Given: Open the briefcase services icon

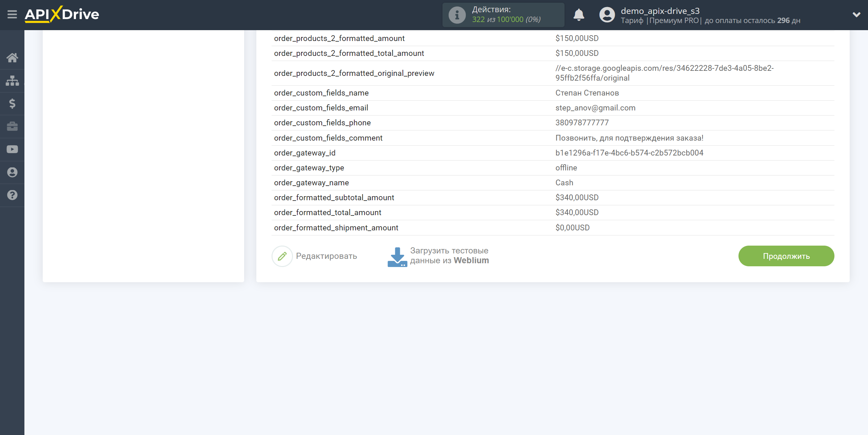Looking at the screenshot, I should click(12, 126).
